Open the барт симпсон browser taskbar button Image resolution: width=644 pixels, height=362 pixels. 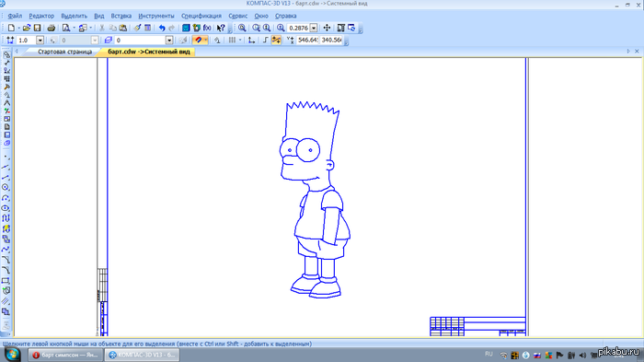(65, 355)
